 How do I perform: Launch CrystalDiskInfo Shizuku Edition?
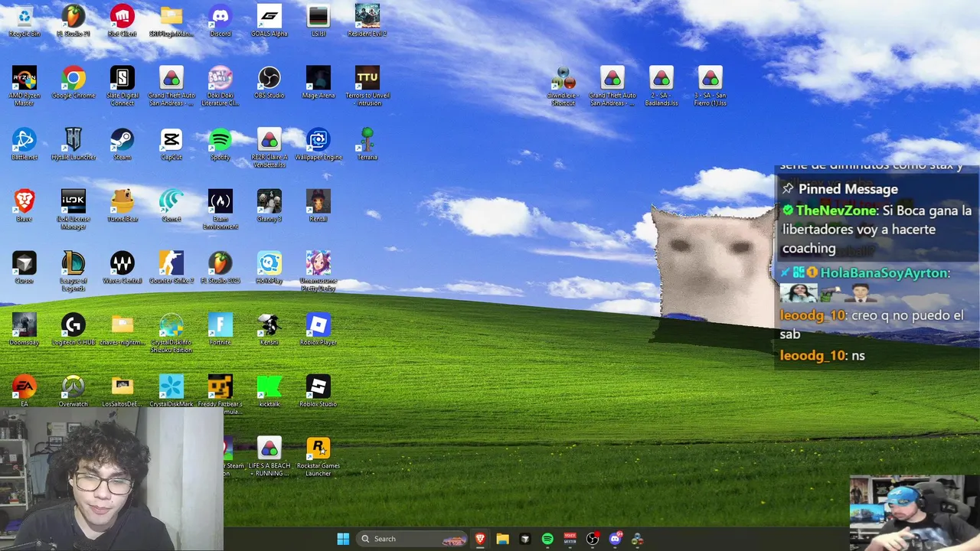171,334
